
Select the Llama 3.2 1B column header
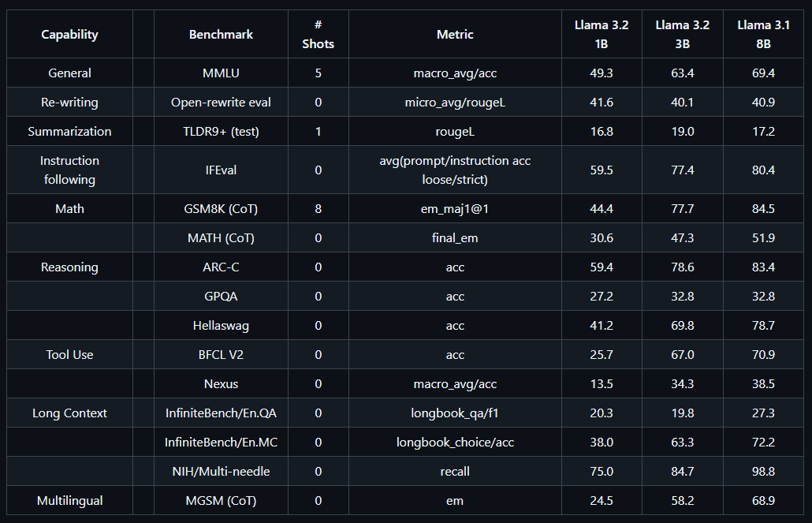[x=602, y=35]
